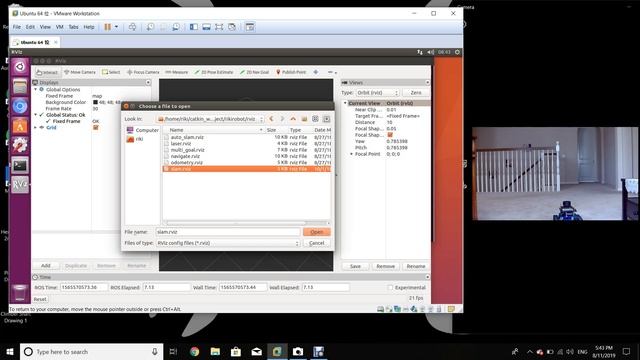Click Save button in Views panel
640x360 pixels.
[x=355, y=266]
